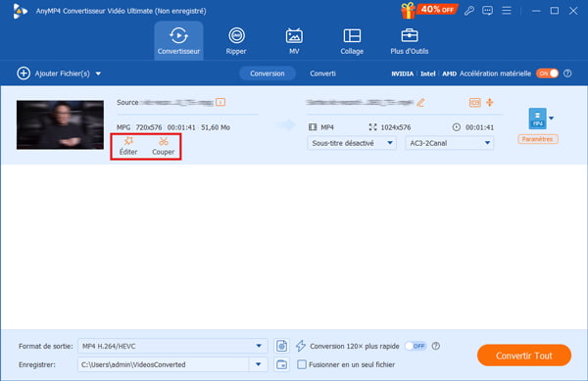Expand the Enregistrer folder dropdown arrow
This screenshot has height=381, width=588.
[x=259, y=364]
